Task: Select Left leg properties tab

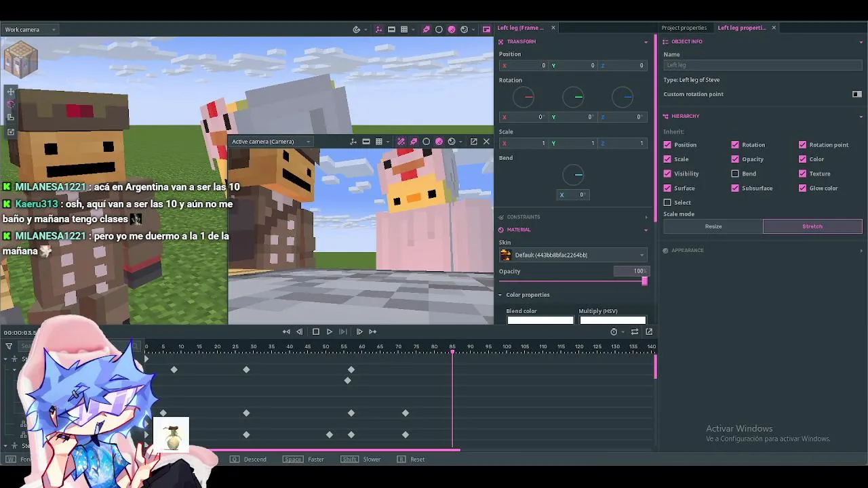Action: pos(742,28)
